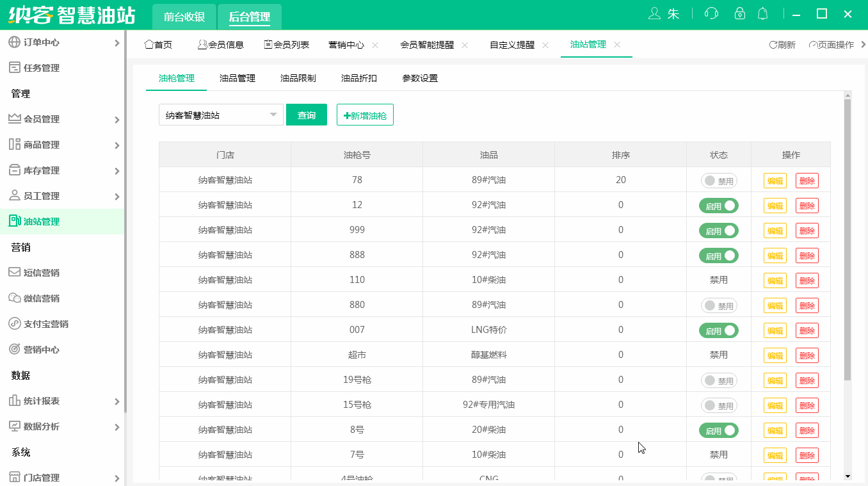The width and height of the screenshot is (868, 486).
Task: Open the 纳客智慧油站 store dropdown
Action: pyautogui.click(x=221, y=114)
